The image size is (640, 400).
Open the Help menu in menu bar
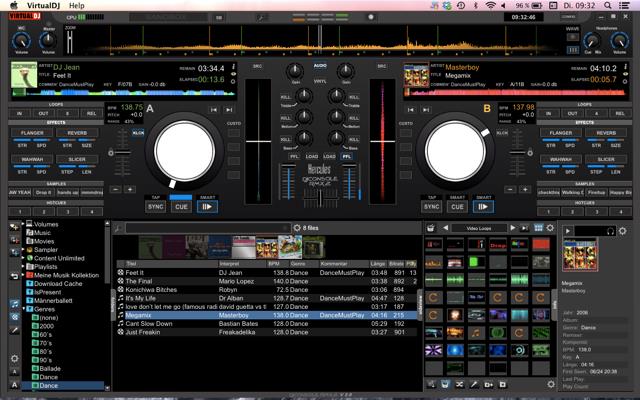click(77, 6)
